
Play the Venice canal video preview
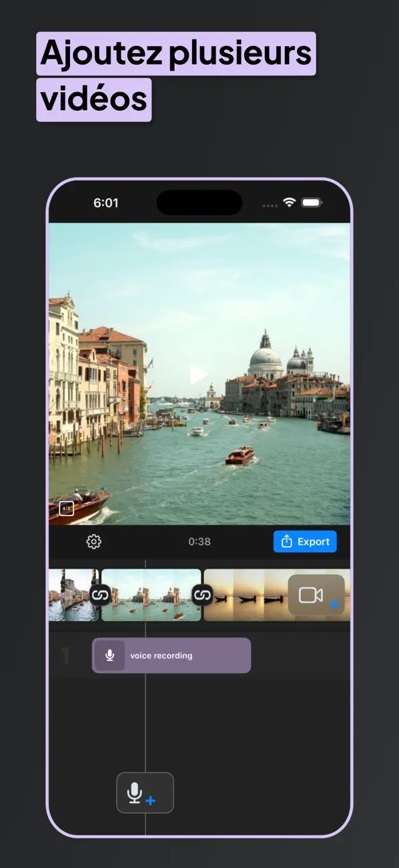point(198,374)
